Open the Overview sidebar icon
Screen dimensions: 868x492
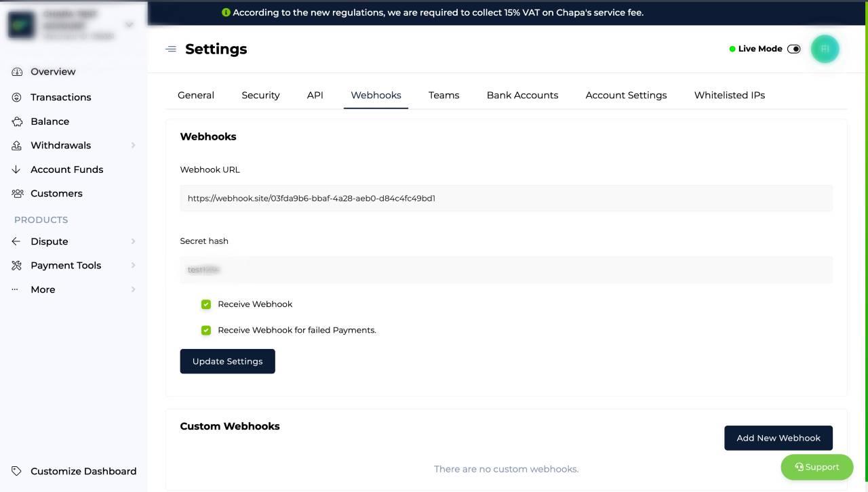17,71
